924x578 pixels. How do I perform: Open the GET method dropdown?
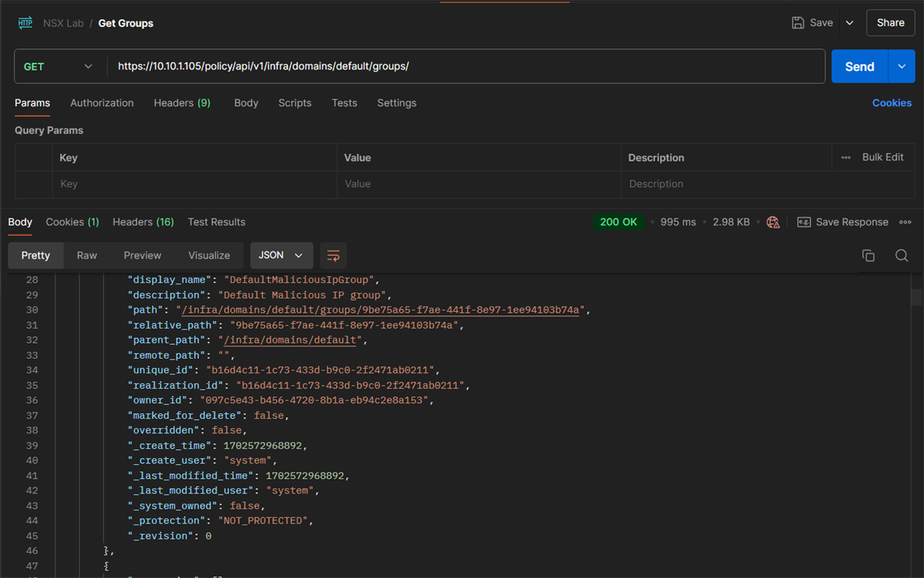click(58, 67)
